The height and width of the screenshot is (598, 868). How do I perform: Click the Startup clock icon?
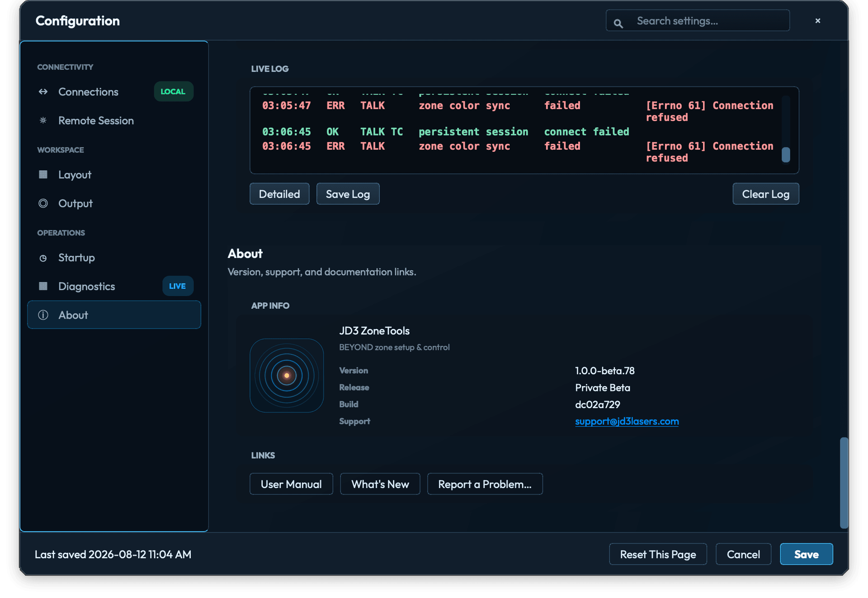[x=43, y=258]
